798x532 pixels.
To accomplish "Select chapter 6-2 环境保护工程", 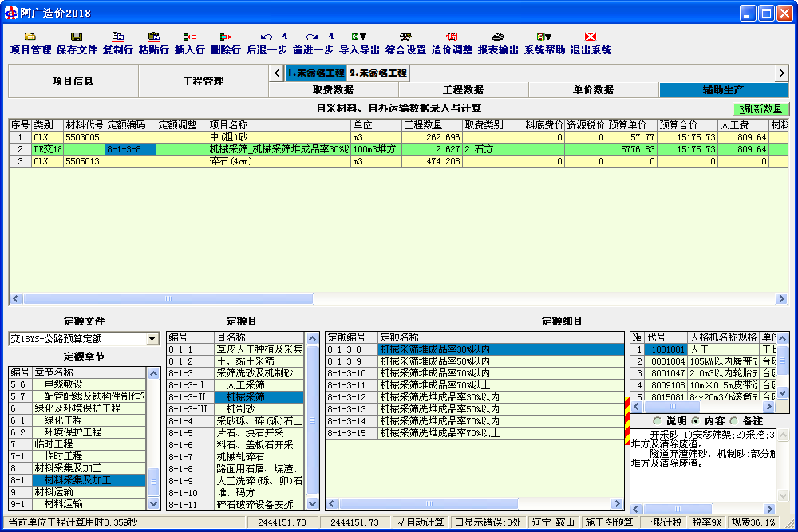I will 78,432.
